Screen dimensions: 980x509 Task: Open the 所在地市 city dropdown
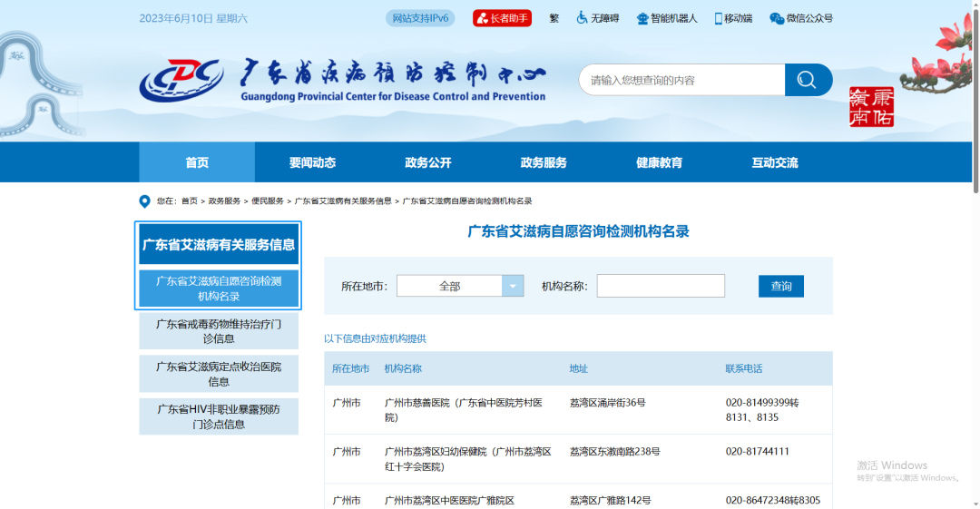point(460,286)
